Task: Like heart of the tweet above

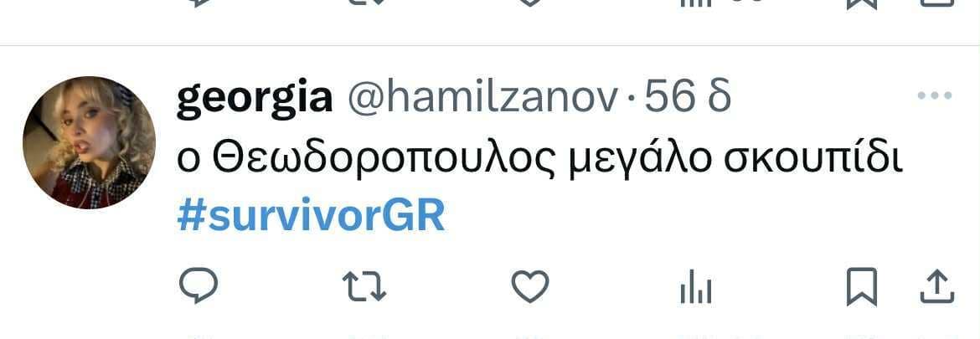Action: point(530,3)
